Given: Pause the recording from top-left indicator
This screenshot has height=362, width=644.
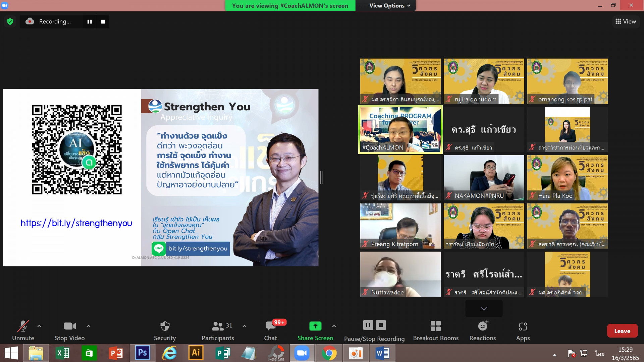Looking at the screenshot, I should 90,21.
